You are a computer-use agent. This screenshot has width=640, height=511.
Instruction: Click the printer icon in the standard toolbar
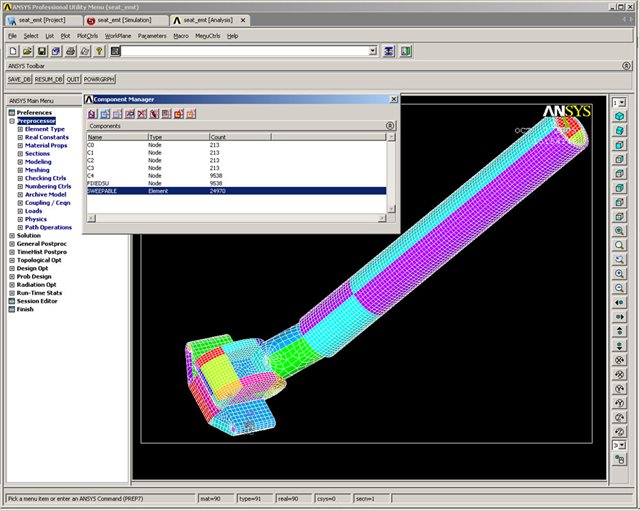(x=70, y=51)
